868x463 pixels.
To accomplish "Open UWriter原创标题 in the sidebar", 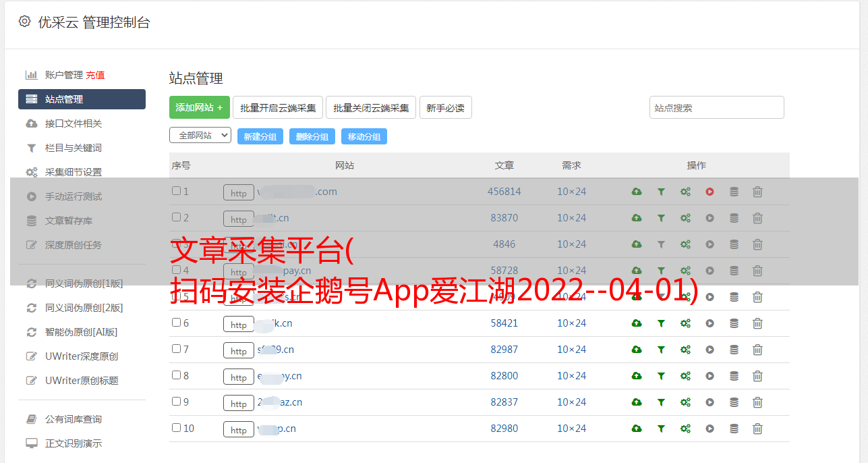I will click(x=82, y=381).
